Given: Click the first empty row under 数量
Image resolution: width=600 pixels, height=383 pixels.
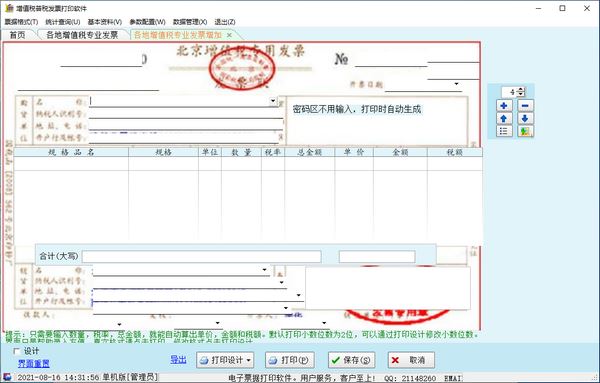Looking at the screenshot, I should (x=241, y=164).
